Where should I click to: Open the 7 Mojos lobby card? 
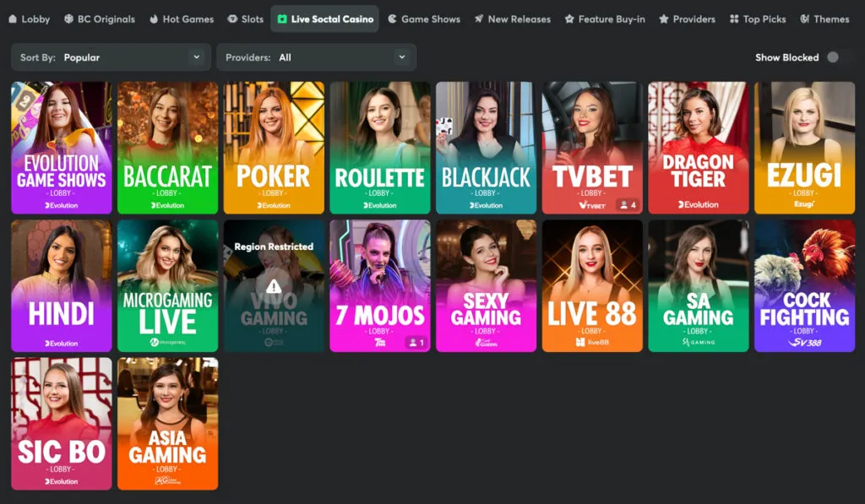point(380,285)
